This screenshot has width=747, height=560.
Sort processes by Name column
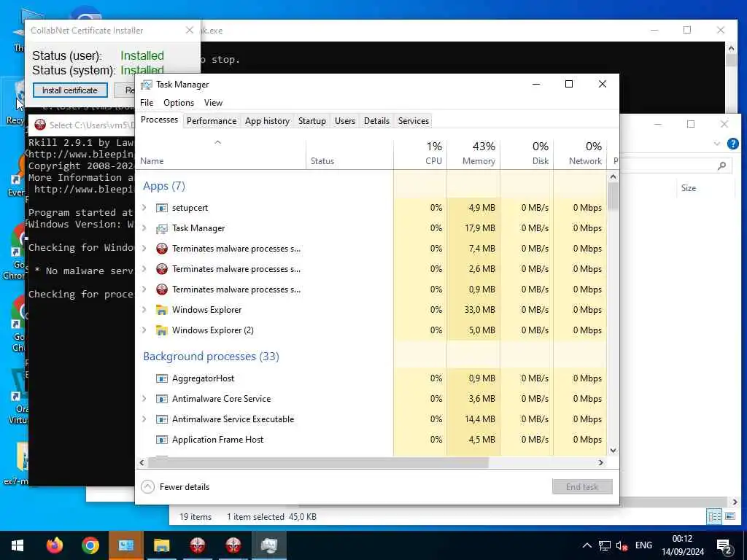click(220, 153)
